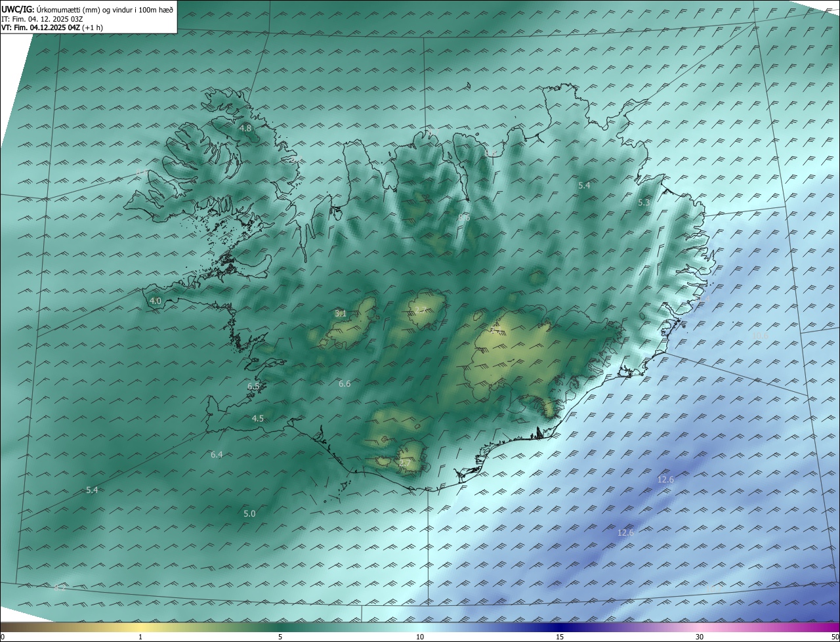Click the dark green colorbar segment above the 5 tick
This screenshot has width=840, height=642.
coord(280,627)
